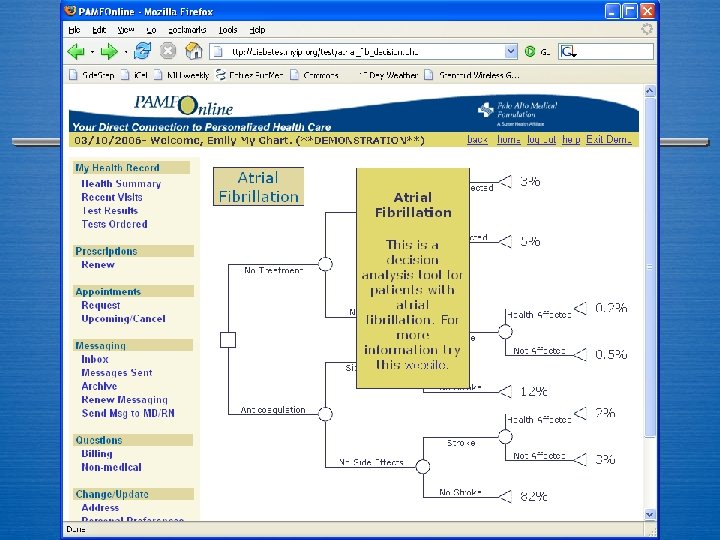Open the Help menu
The height and width of the screenshot is (540, 720).
tap(257, 30)
